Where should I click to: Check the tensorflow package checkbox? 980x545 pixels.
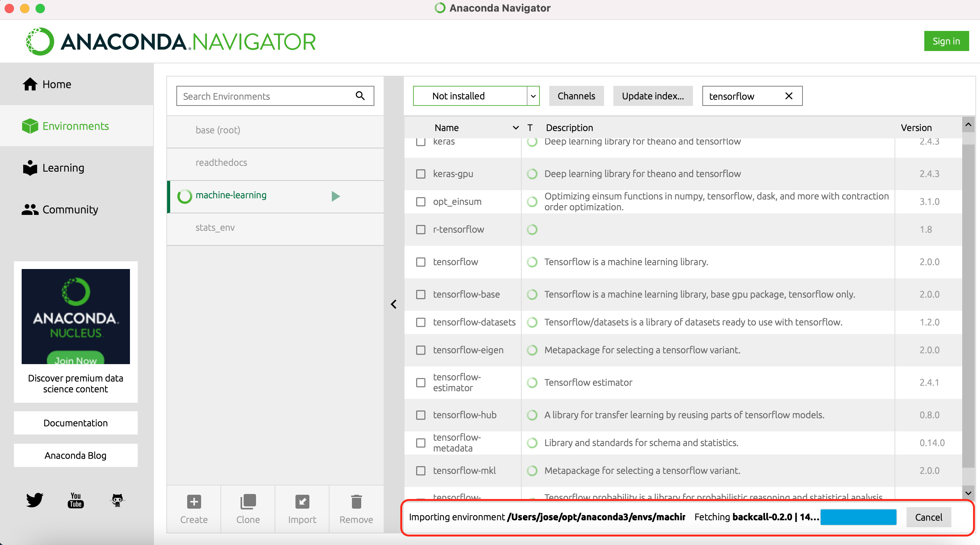pos(421,262)
